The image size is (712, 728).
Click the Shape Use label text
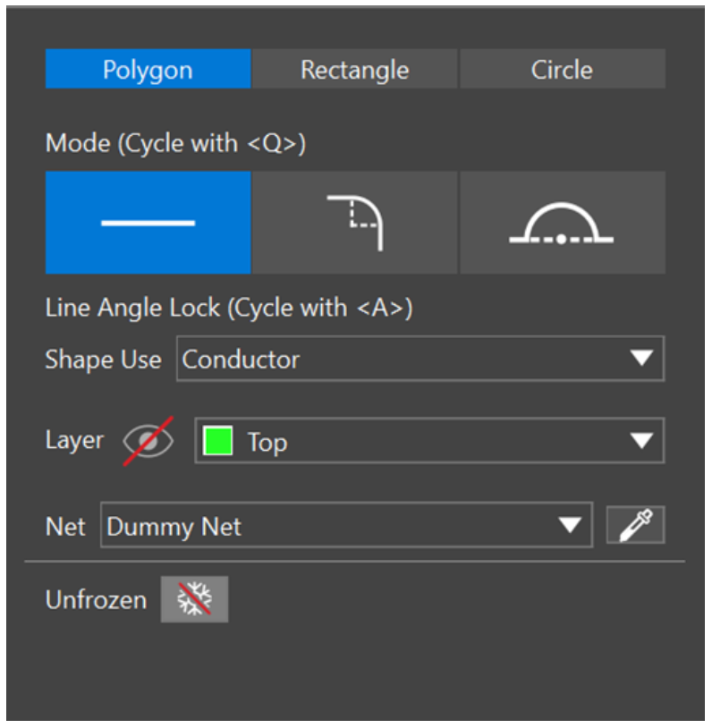[103, 360]
